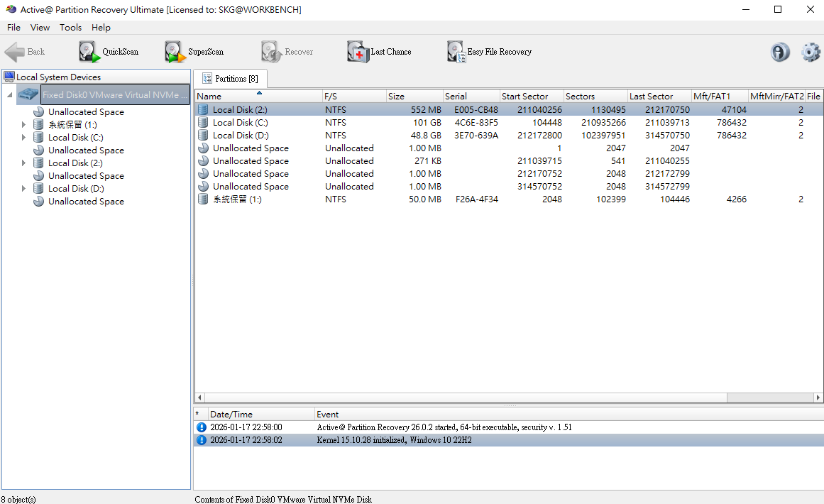Screen dimensions: 824x504
Task: Click the Recover toolbar icon
Action: pos(271,52)
